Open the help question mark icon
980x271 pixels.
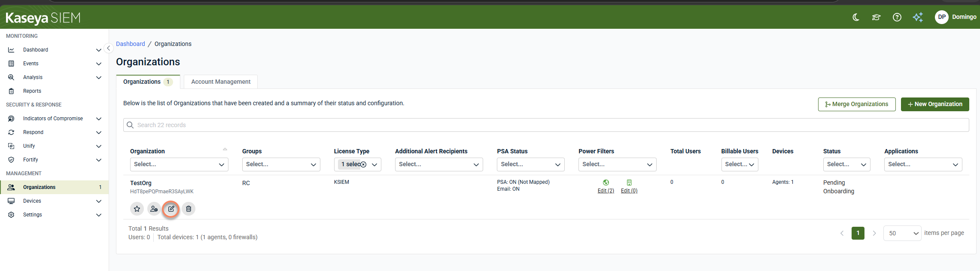[x=897, y=17]
